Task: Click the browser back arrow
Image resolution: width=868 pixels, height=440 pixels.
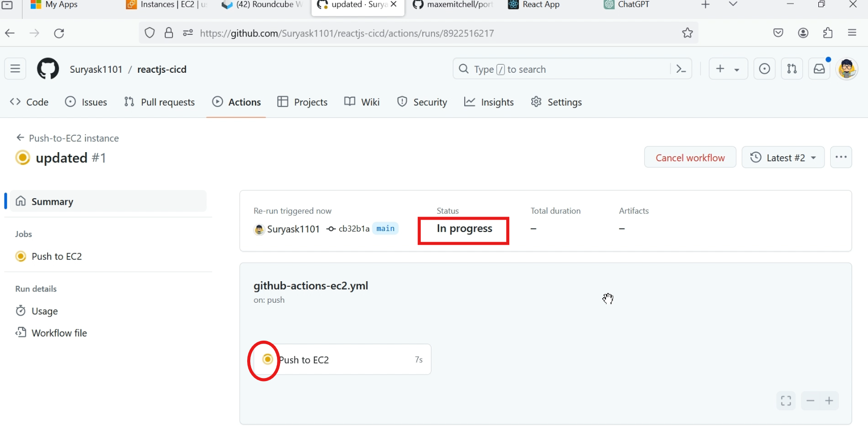Action: point(10,33)
